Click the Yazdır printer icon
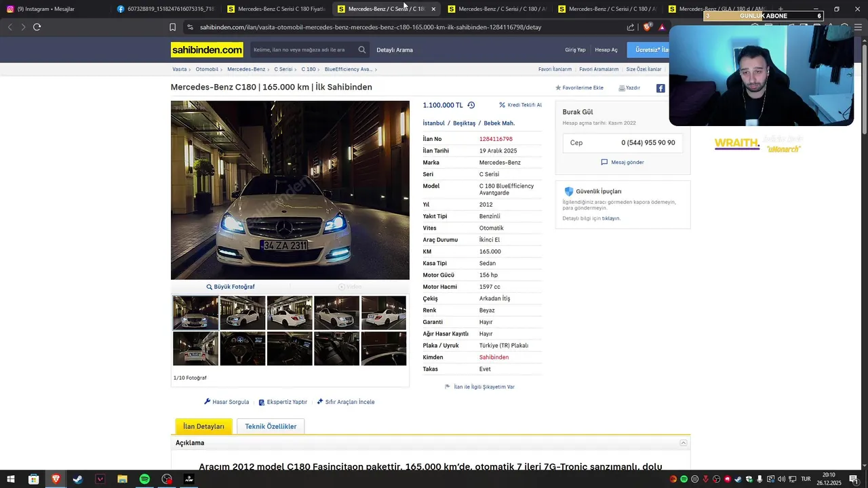Viewport: 868px width, 488px height. [622, 88]
